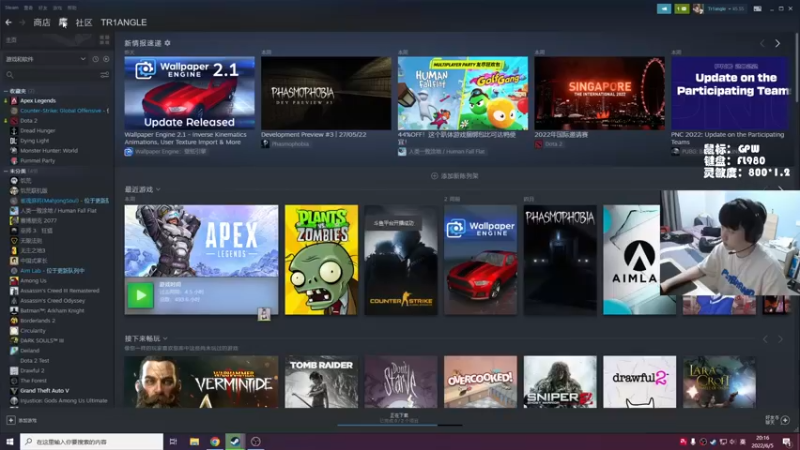Click the library search magnifier icon
This screenshot has height=450, width=800.
coord(10,75)
